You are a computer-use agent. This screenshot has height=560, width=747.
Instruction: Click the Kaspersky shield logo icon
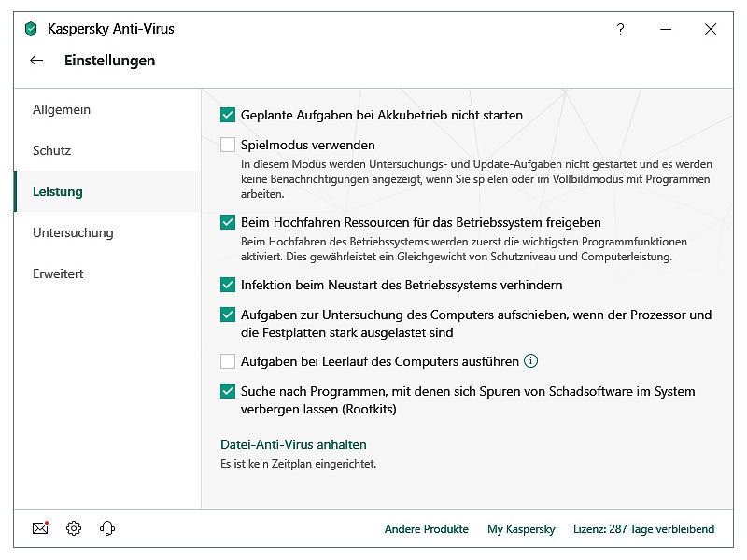coord(31,29)
